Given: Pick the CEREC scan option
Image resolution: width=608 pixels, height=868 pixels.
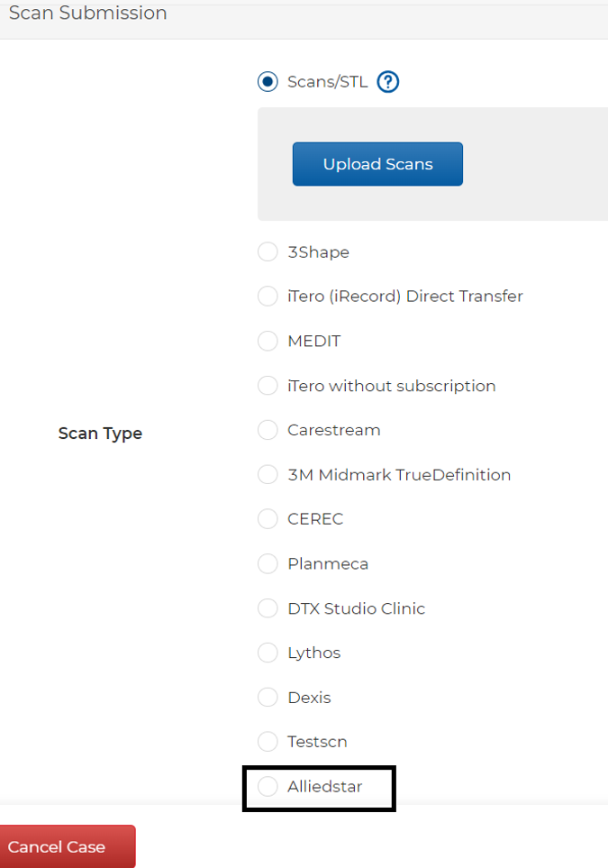Looking at the screenshot, I should point(268,518).
